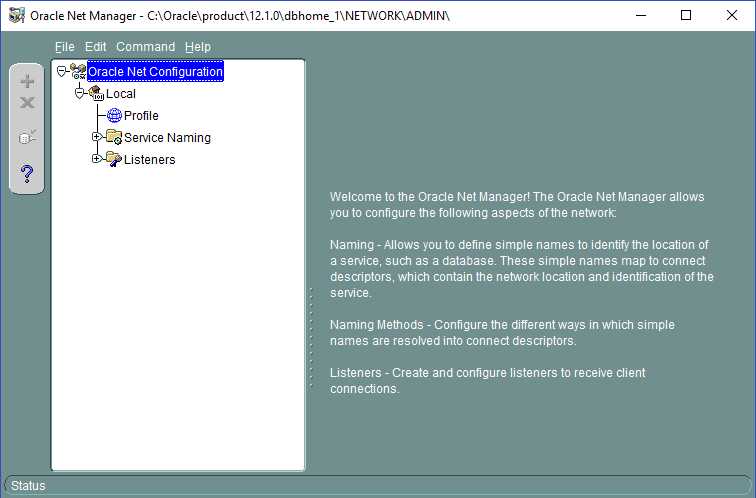The height and width of the screenshot is (498, 756).
Task: Collapse the Local tree node
Action: (80, 93)
